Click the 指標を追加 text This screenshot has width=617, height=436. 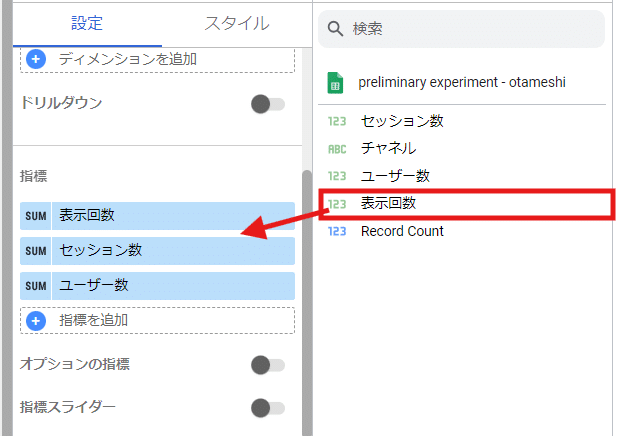tap(94, 320)
